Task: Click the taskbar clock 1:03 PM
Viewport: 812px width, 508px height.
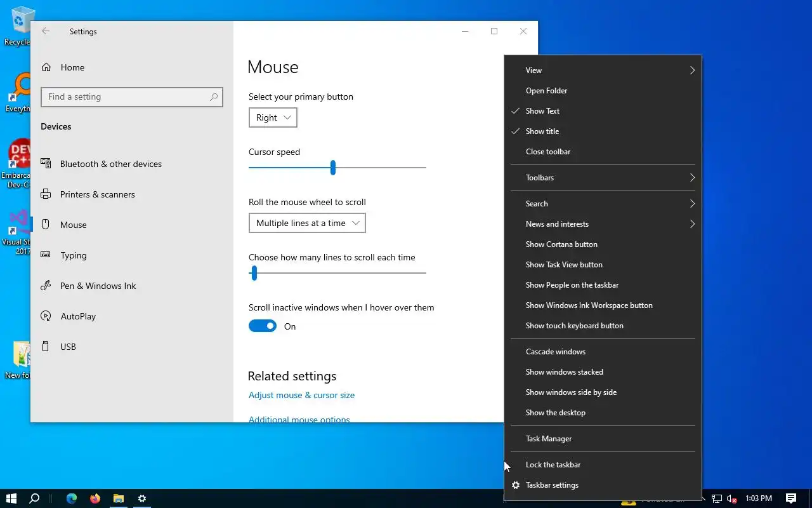Action: 759,498
